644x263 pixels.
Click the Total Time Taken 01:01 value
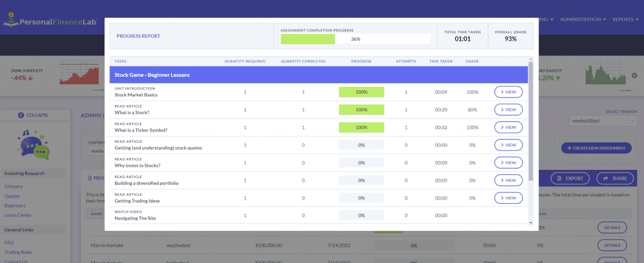[x=462, y=39]
